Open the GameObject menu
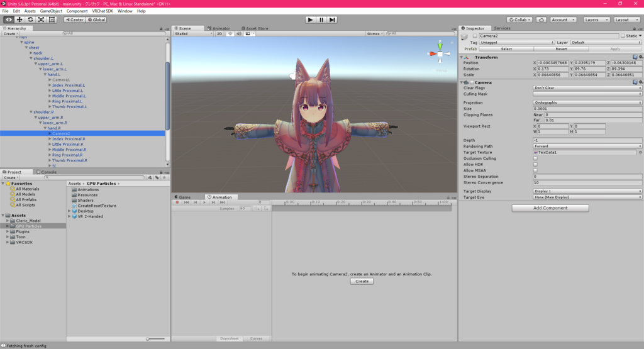Screen dimensions: 644x349 point(51,11)
